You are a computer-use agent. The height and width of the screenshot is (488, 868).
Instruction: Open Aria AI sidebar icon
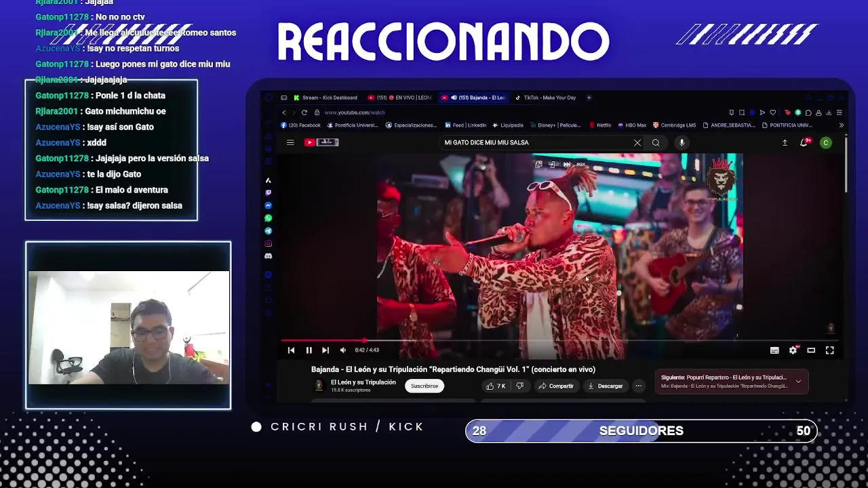click(269, 180)
